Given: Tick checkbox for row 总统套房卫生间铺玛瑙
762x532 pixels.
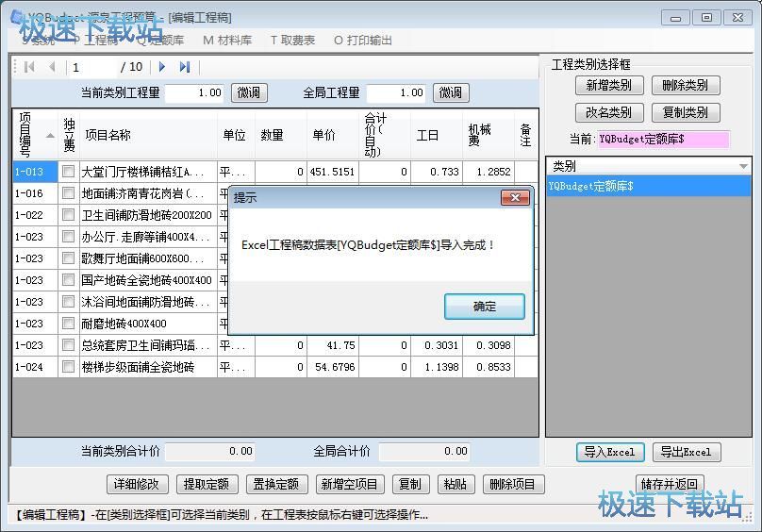Looking at the screenshot, I should coord(69,345).
